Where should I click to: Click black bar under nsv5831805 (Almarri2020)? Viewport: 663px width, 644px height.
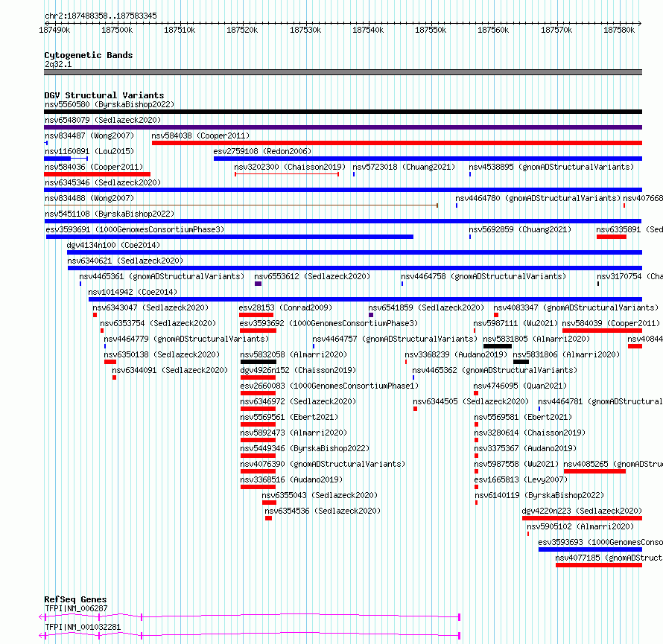click(498, 346)
